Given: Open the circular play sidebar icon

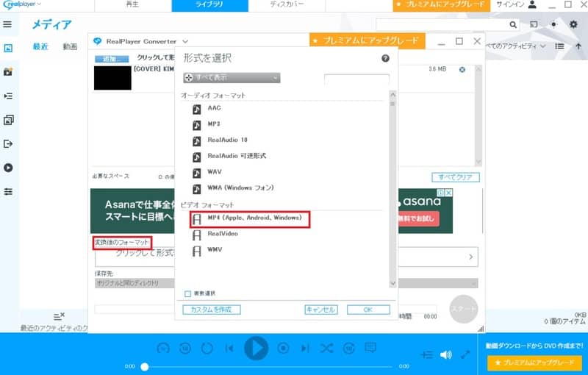Looking at the screenshot, I should tap(8, 168).
